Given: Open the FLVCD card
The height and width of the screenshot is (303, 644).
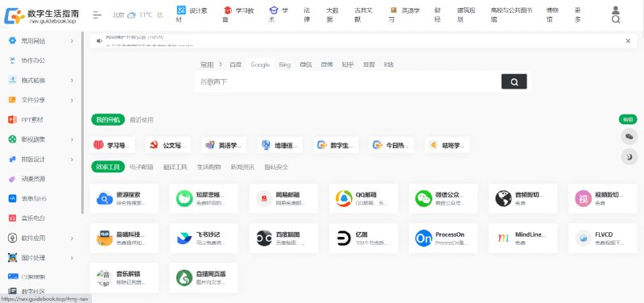Looking at the screenshot, I should (602, 238).
